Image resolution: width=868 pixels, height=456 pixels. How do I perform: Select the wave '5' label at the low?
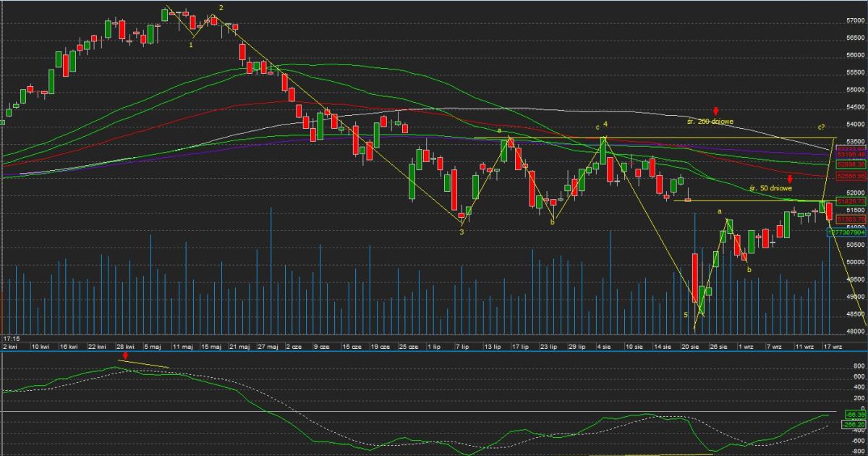coord(686,315)
